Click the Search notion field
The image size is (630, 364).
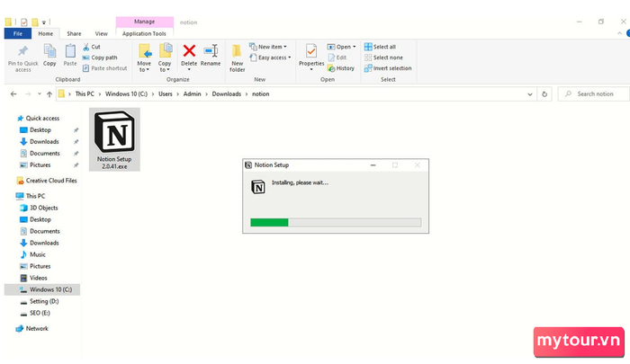595,93
